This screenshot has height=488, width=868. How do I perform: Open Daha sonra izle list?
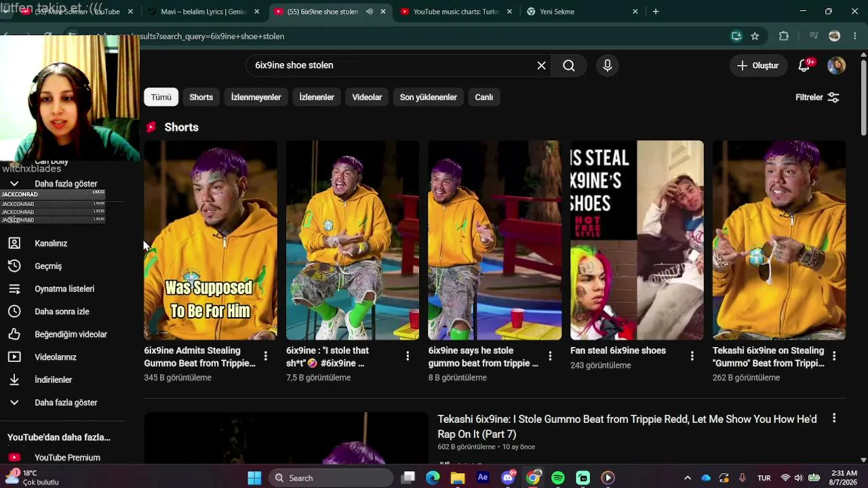[62, 312]
